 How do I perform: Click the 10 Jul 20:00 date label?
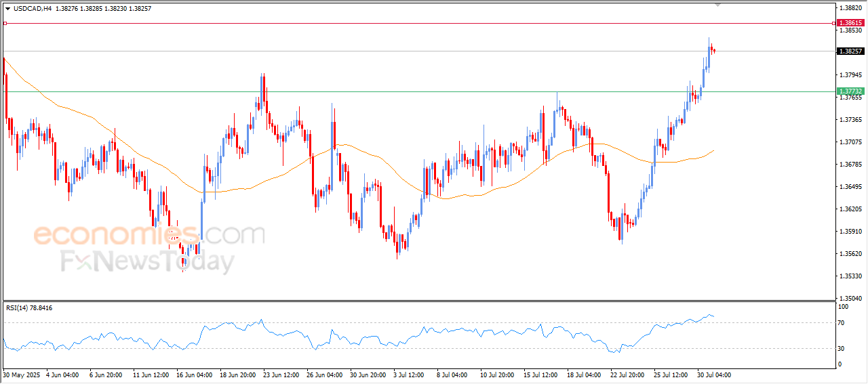(498, 375)
